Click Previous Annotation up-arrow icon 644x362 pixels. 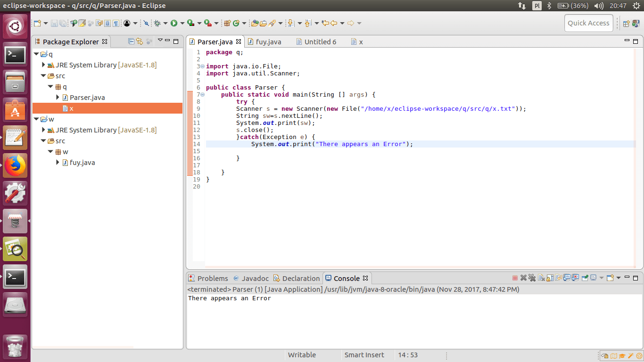pos(308,23)
